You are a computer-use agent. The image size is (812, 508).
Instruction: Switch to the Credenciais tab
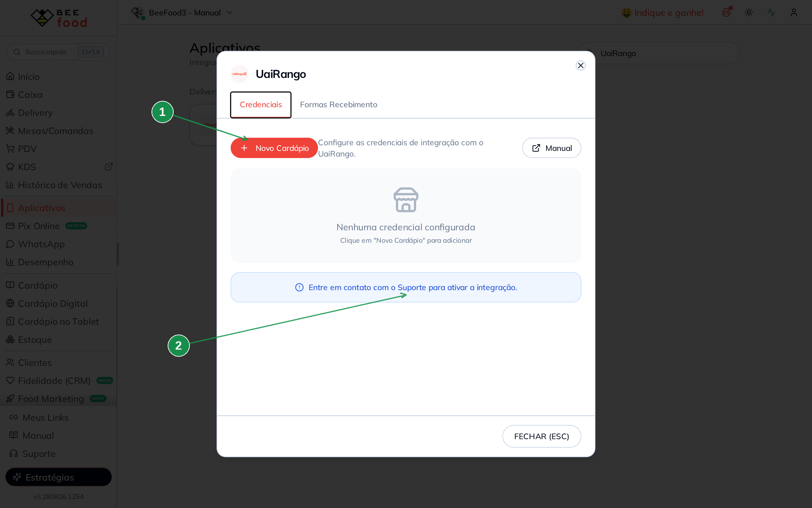coord(261,105)
